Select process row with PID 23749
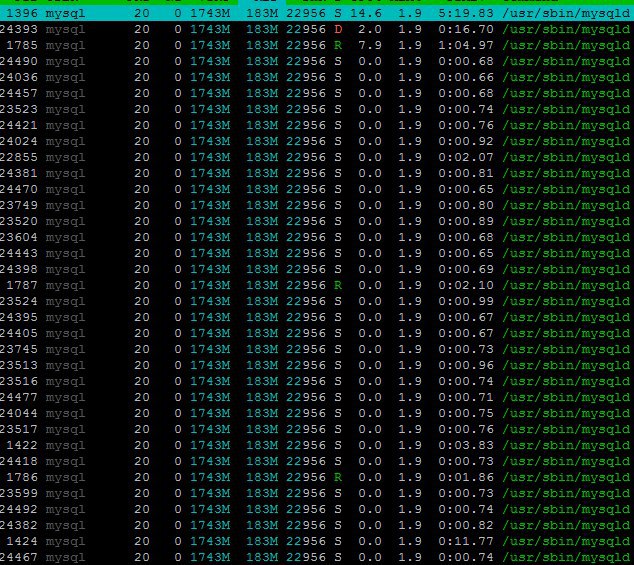 317,205
